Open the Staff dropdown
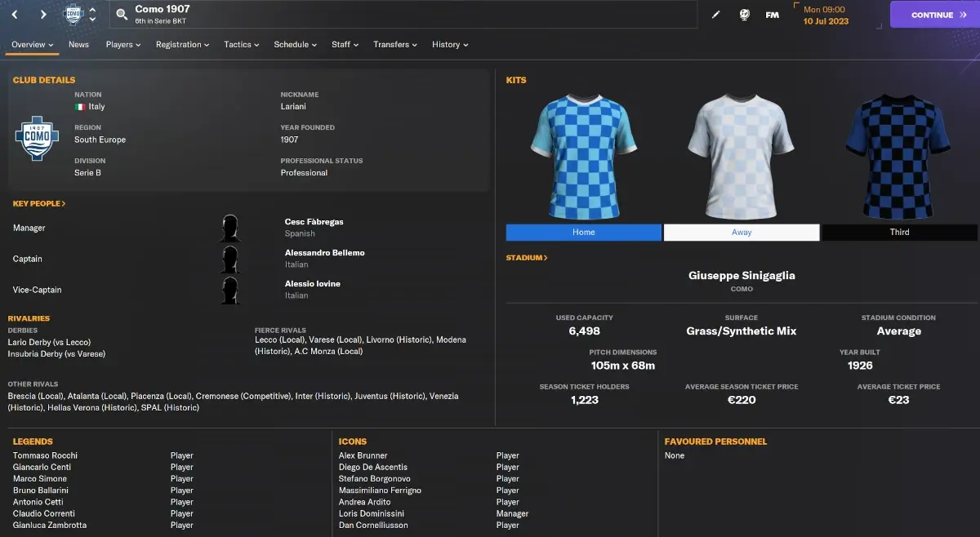The height and width of the screenshot is (537, 980). pyautogui.click(x=345, y=45)
